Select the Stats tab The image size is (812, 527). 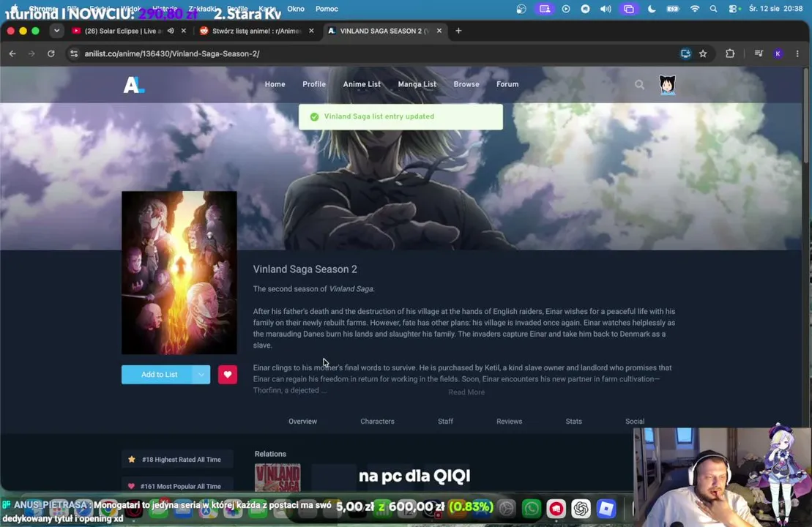tap(573, 421)
